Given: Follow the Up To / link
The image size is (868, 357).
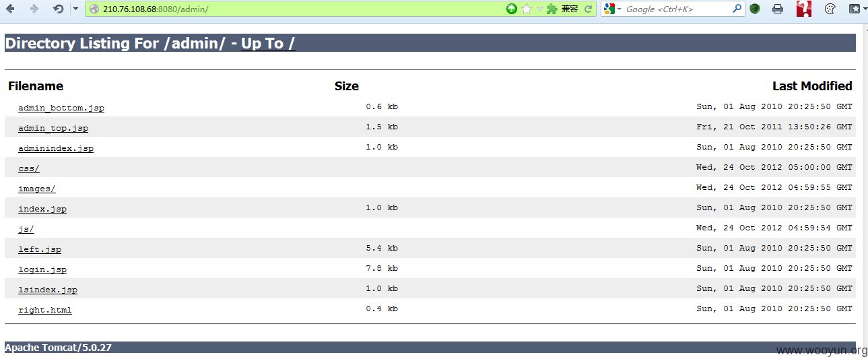Looking at the screenshot, I should (x=268, y=43).
